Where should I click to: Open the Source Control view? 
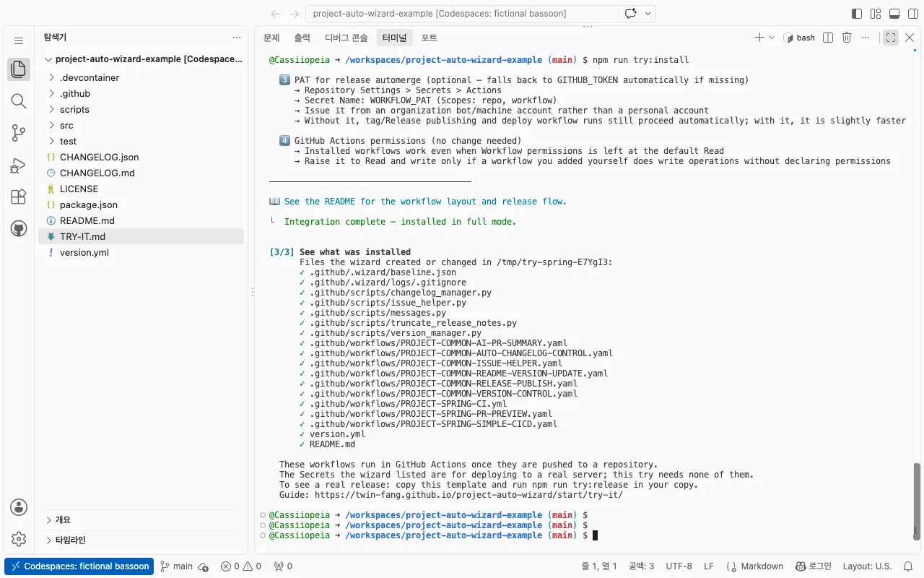19,133
